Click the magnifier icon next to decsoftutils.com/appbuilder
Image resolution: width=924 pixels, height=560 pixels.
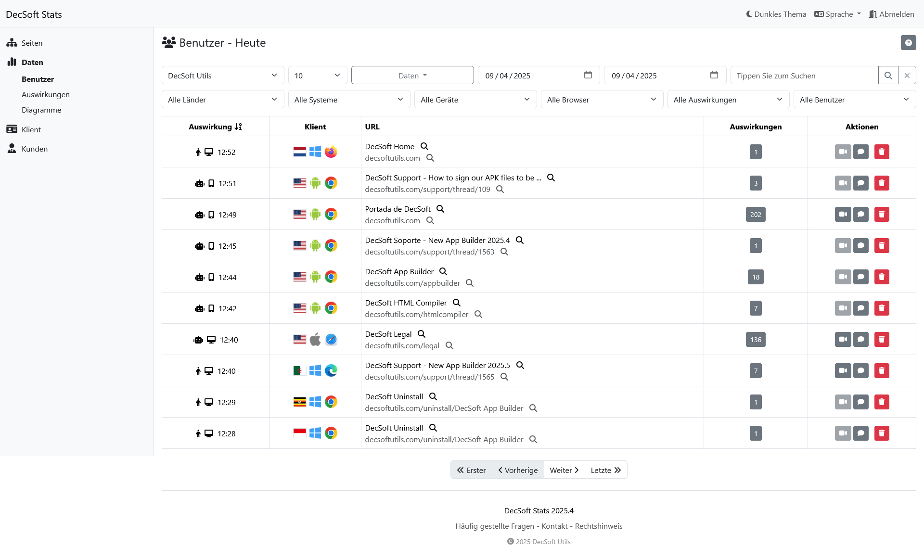[x=469, y=283]
